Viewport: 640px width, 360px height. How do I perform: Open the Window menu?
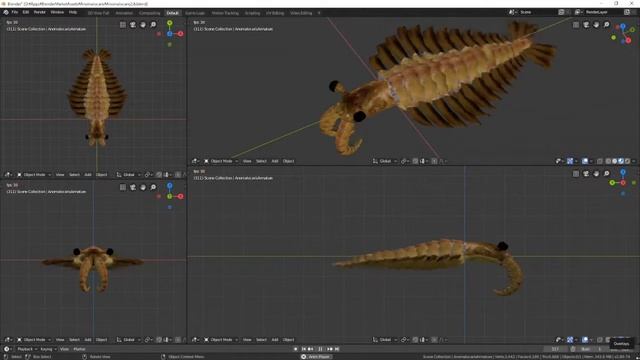[57, 12]
